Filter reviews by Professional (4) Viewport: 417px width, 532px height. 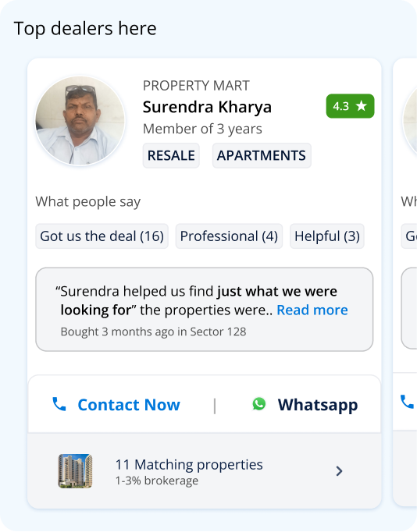click(x=229, y=236)
